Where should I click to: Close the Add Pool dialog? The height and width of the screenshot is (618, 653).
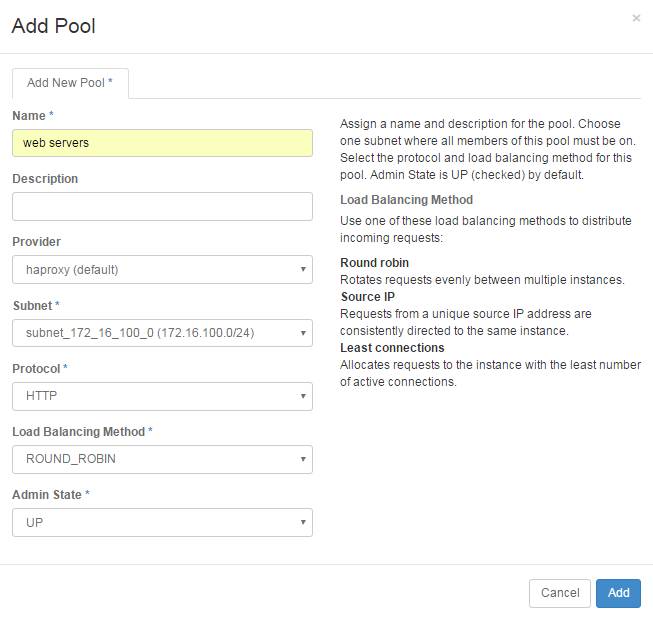pos(636,18)
